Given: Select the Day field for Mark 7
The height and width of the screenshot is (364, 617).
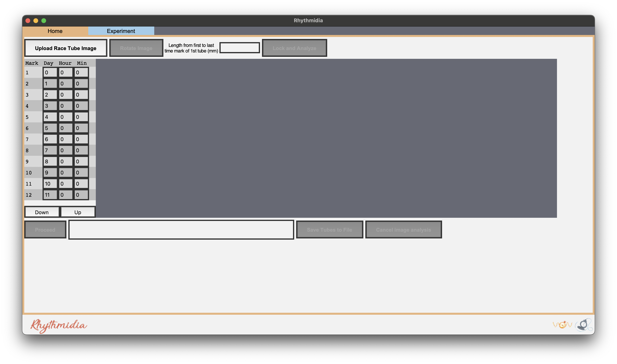Looking at the screenshot, I should tap(50, 139).
